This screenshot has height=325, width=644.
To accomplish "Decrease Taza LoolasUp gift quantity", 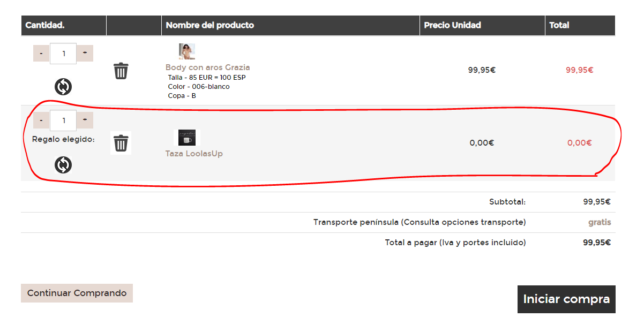I will tap(41, 120).
